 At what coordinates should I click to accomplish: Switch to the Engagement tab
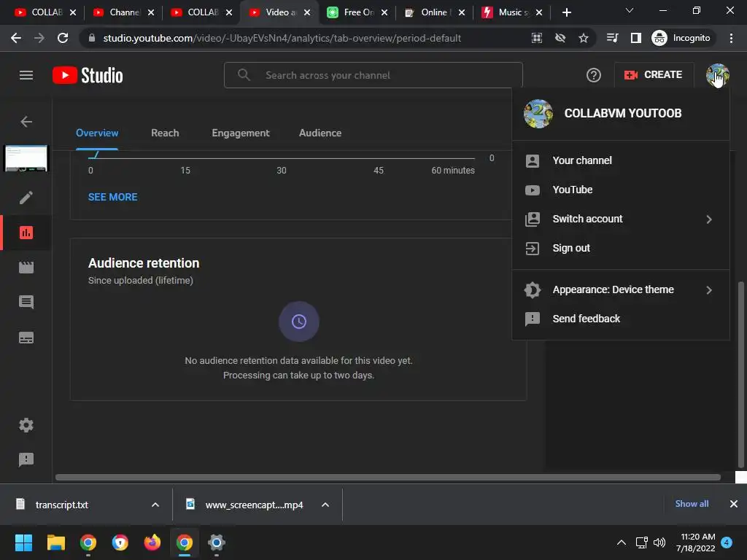241,133
